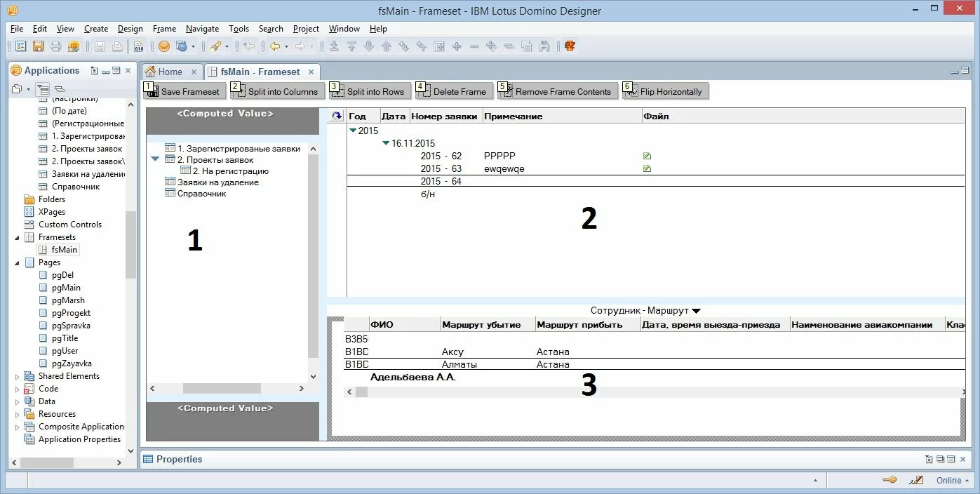The height and width of the screenshot is (494, 980).
Task: Open the Design menu
Action: [x=130, y=29]
